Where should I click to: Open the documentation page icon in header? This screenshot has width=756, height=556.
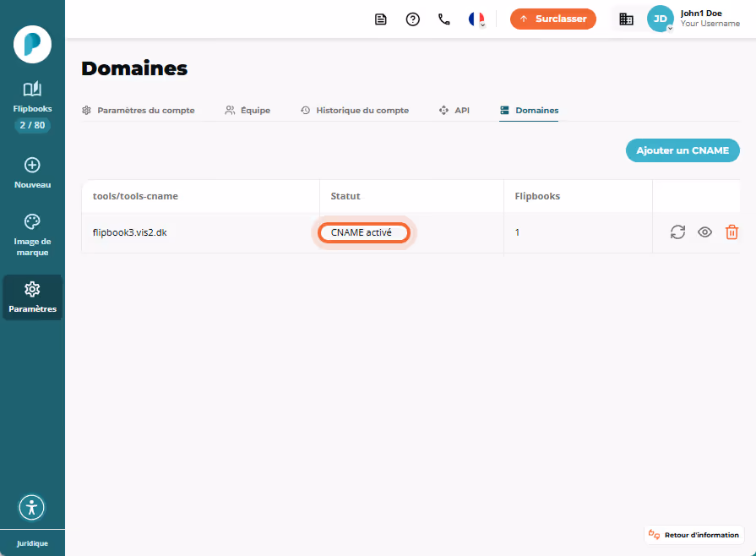tap(380, 19)
